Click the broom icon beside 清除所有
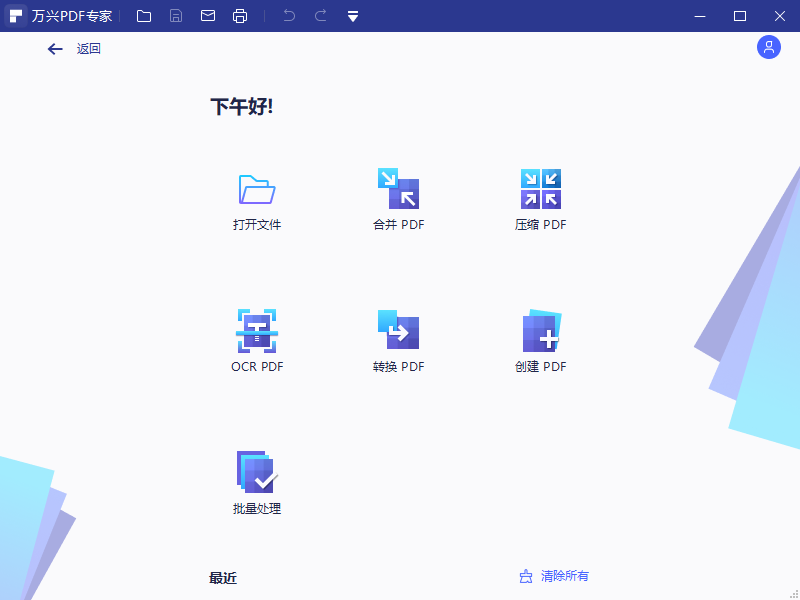 click(x=526, y=577)
